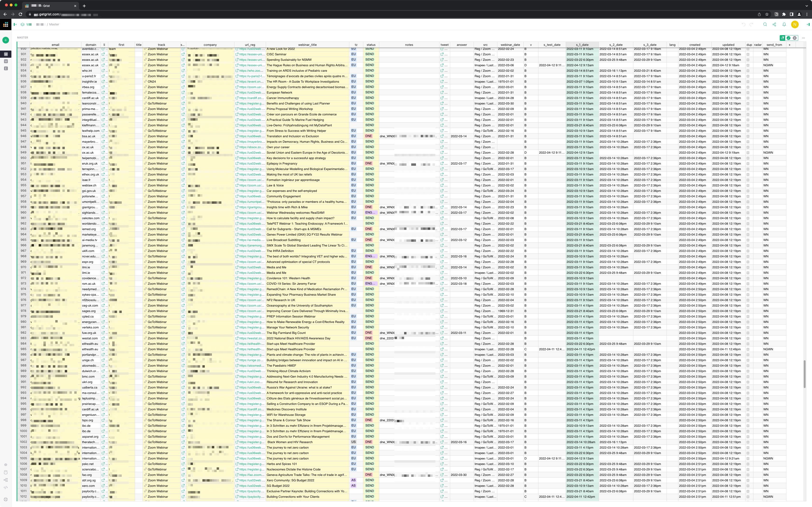Toggle dup checkbox in row 931
812x507 pixels.
748,54
